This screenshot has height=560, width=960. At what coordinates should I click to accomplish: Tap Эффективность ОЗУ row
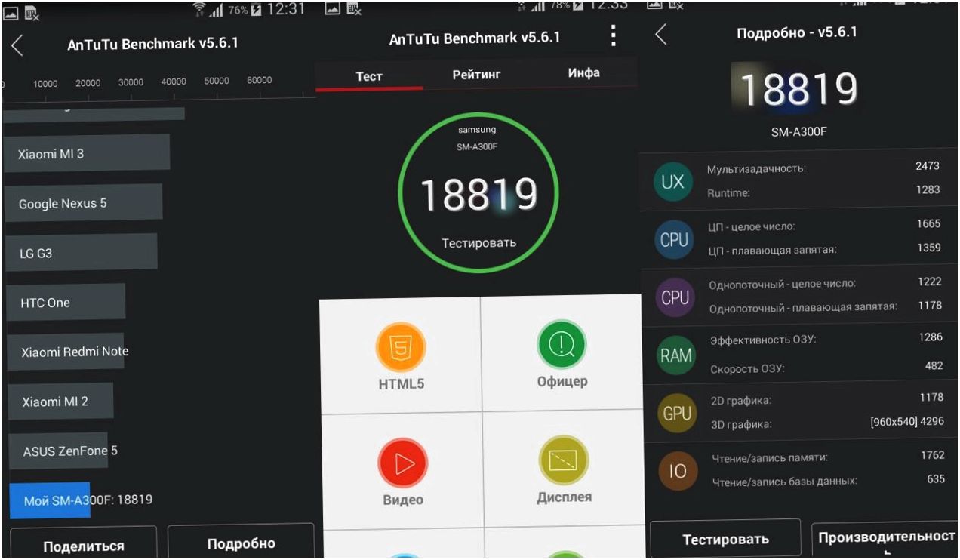[826, 339]
